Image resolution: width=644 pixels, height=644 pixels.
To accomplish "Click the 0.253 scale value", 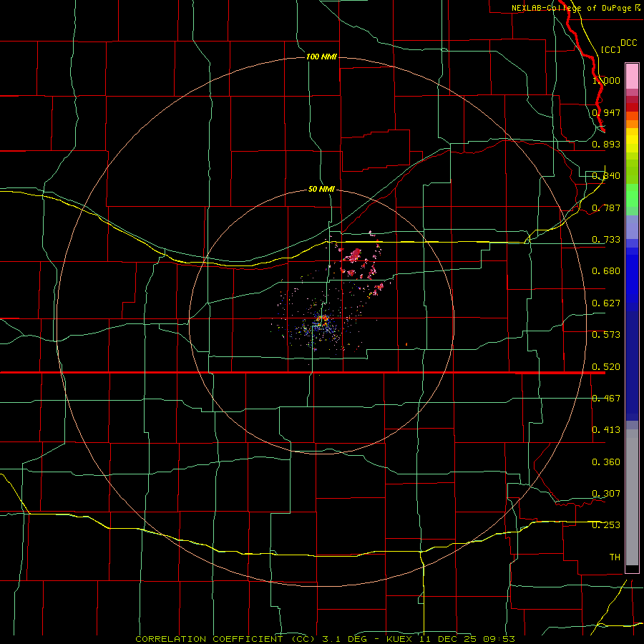I will coord(606,525).
